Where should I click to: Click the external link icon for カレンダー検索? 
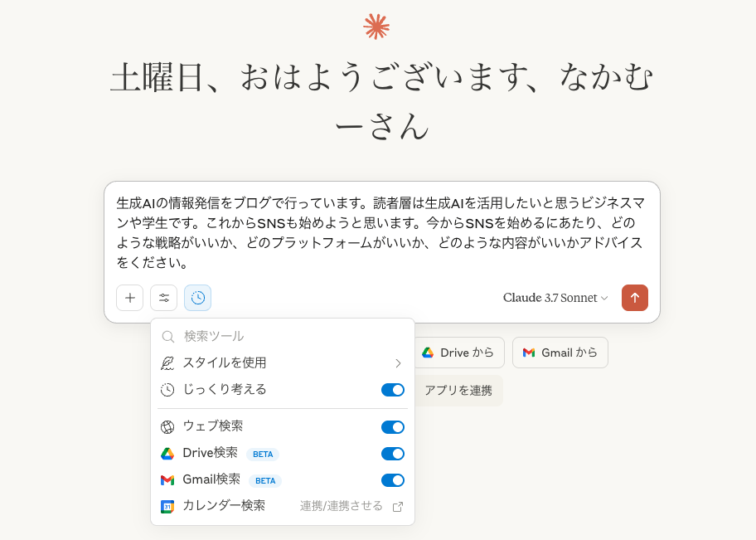click(x=398, y=507)
